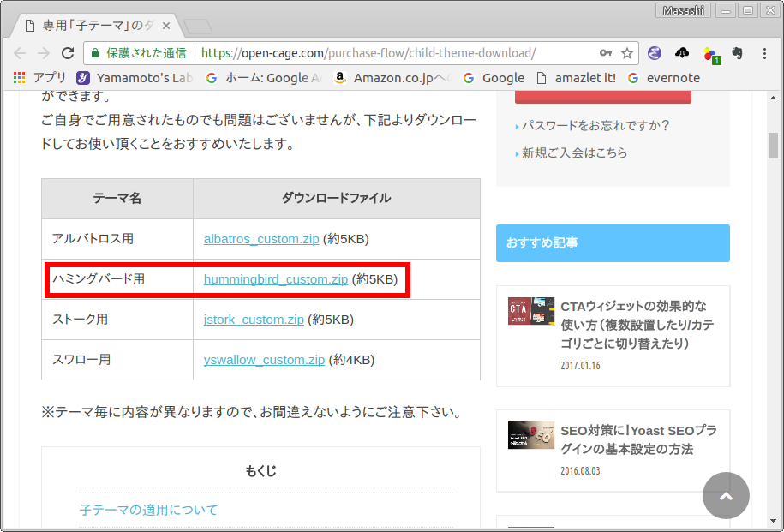The image size is (784, 532).
Task: Click the cloud download extension icon
Action: (682, 53)
